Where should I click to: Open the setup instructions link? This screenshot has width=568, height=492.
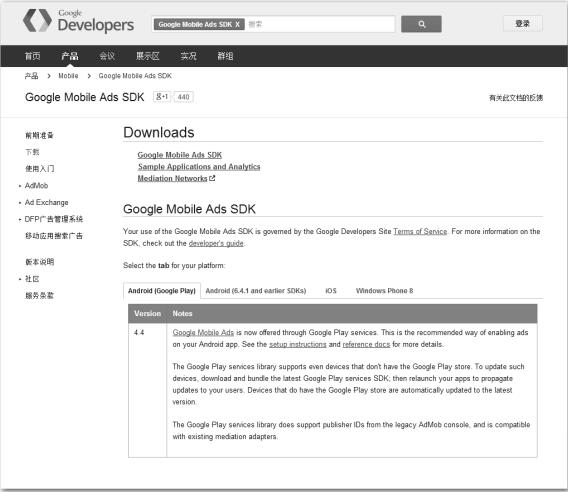[x=298, y=344]
